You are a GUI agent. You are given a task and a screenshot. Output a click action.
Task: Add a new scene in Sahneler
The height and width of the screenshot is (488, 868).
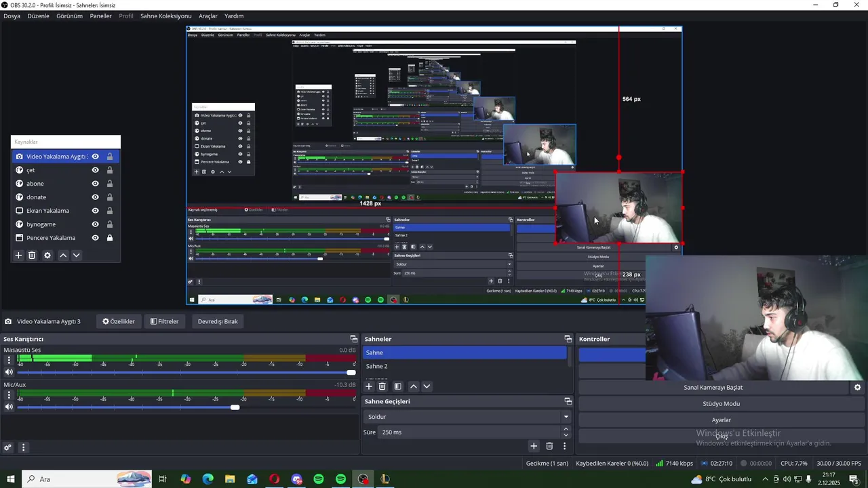coord(369,386)
